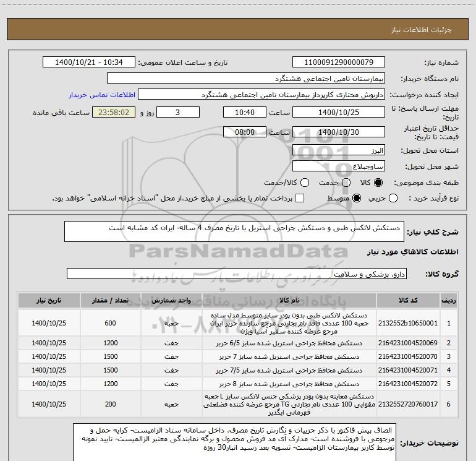This screenshot has height=461, width=476.
Task: Click the unit جعبه in row 1
Action: (171, 324)
